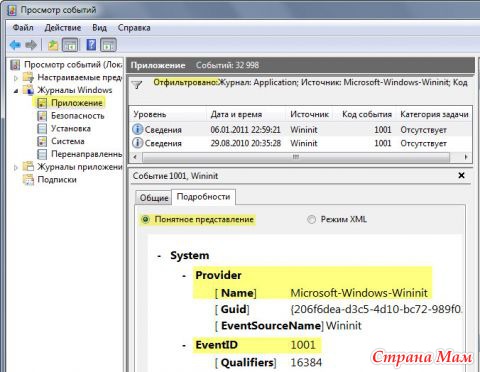Select Режим XML radio button
The image size is (480, 372).
coord(311,220)
